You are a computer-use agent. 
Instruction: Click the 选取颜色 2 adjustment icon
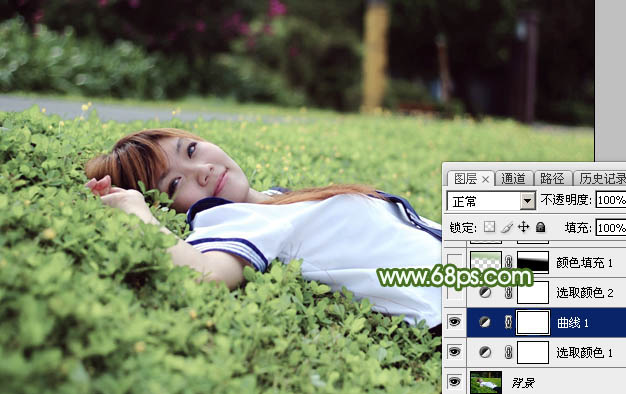tap(485, 292)
